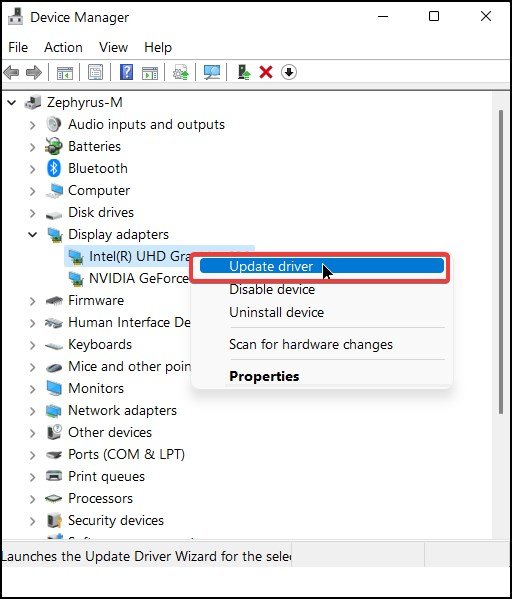The image size is (512, 599).
Task: Click the circled down-arrow Disable device icon
Action: coord(289,72)
